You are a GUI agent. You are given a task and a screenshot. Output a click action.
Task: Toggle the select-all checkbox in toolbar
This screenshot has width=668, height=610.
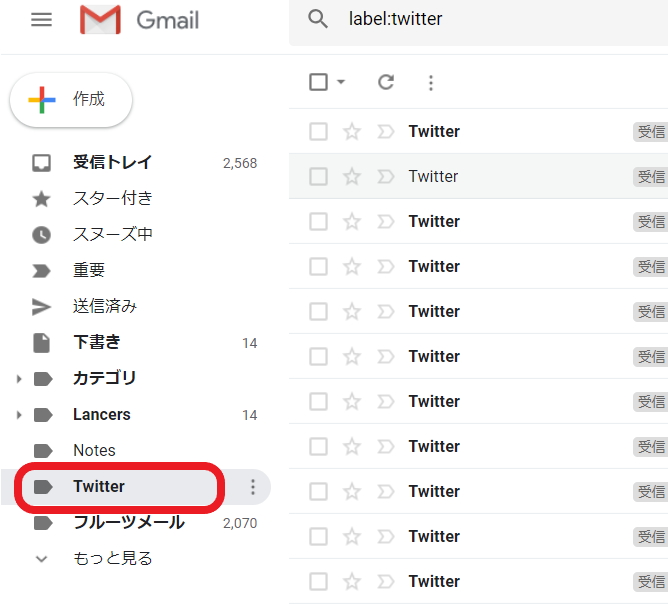318,82
